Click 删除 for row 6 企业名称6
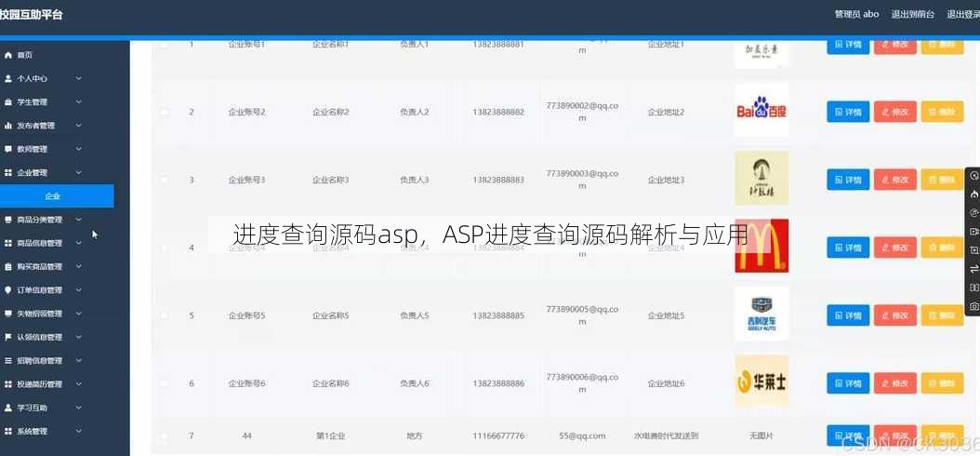980x456 pixels. tap(943, 382)
